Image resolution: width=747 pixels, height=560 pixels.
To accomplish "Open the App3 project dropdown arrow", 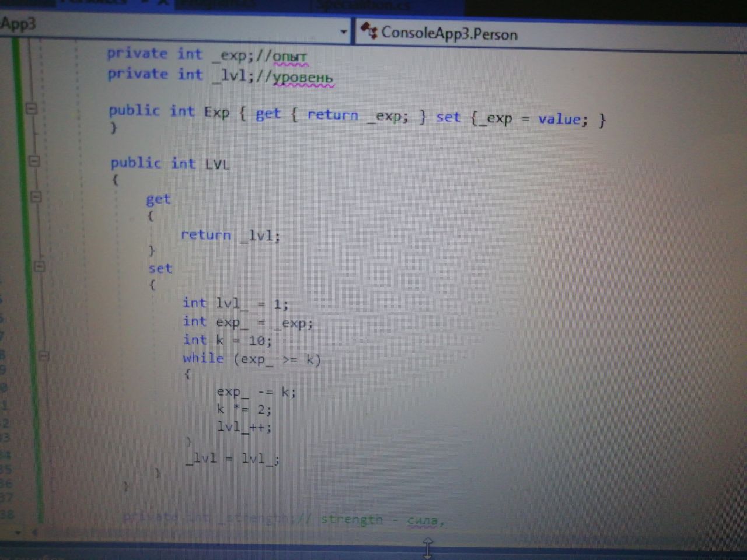I will pos(344,32).
